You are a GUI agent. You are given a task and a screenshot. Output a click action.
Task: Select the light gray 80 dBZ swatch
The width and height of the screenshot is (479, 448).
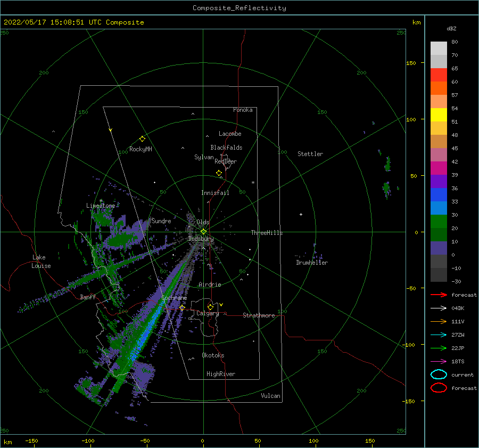pos(439,48)
